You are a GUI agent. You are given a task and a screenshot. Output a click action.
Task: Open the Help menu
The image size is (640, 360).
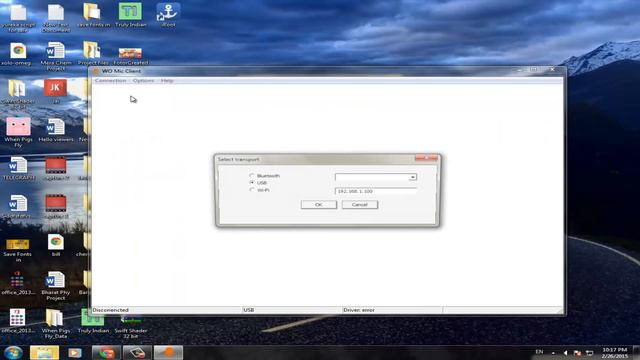click(167, 81)
